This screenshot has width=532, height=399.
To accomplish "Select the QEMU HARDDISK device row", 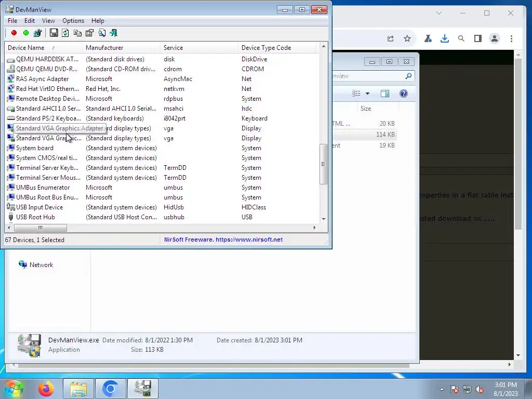I will pos(162,59).
